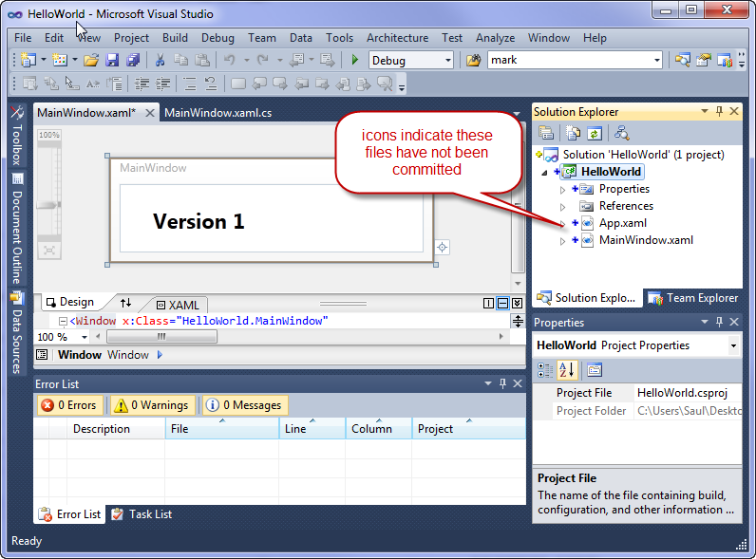Image resolution: width=756 pixels, height=559 pixels.
Task: Select the Project File property value
Action: [688, 393]
